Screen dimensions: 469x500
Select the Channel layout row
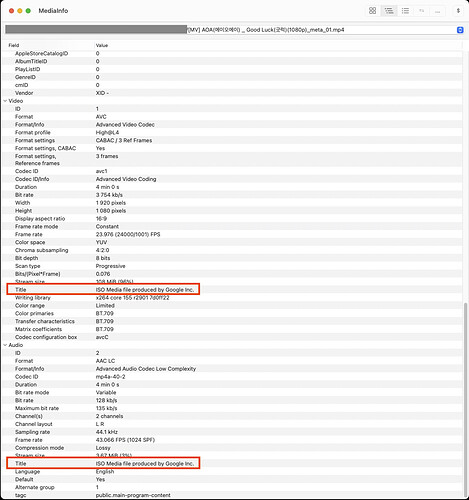(x=232, y=424)
